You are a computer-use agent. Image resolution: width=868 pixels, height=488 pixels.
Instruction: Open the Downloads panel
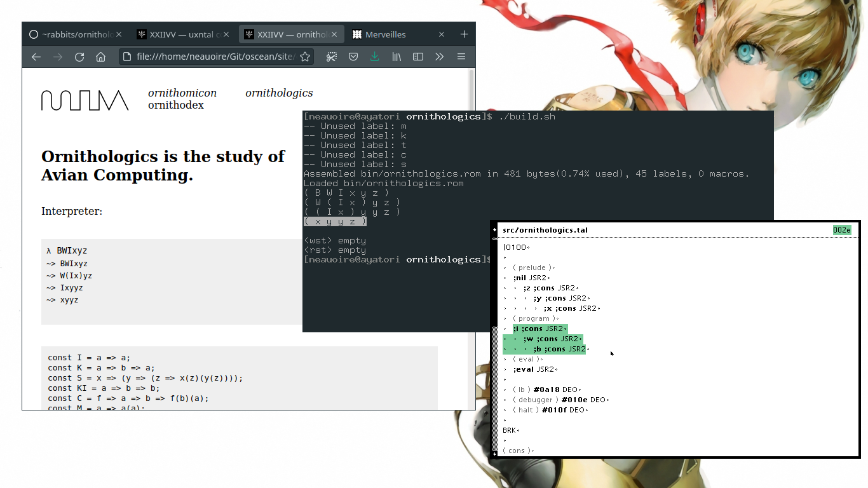(375, 57)
